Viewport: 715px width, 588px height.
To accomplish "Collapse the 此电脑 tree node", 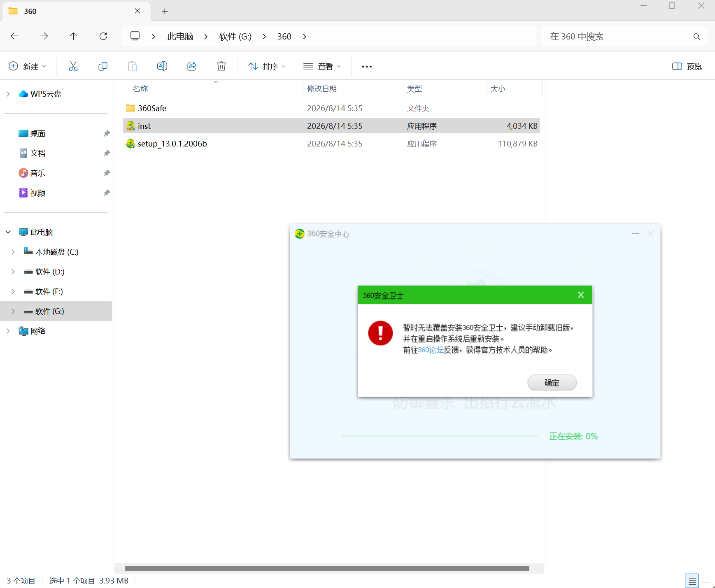I will click(8, 232).
